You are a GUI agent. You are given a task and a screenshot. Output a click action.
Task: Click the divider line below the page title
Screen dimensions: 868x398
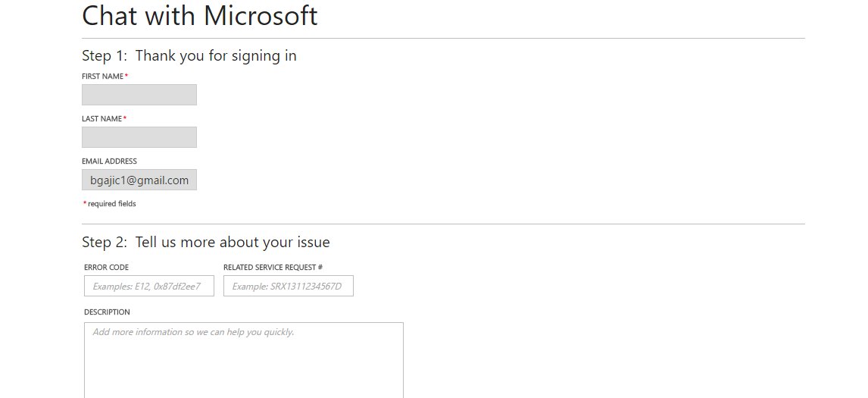point(443,38)
